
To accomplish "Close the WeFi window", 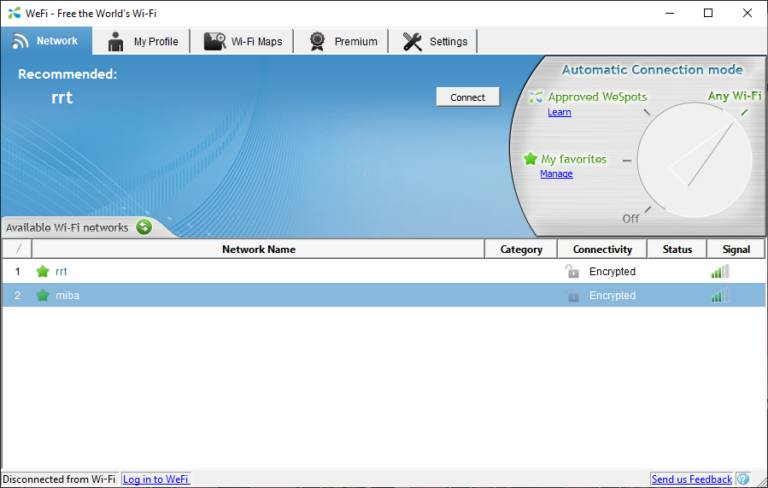I will pos(747,13).
